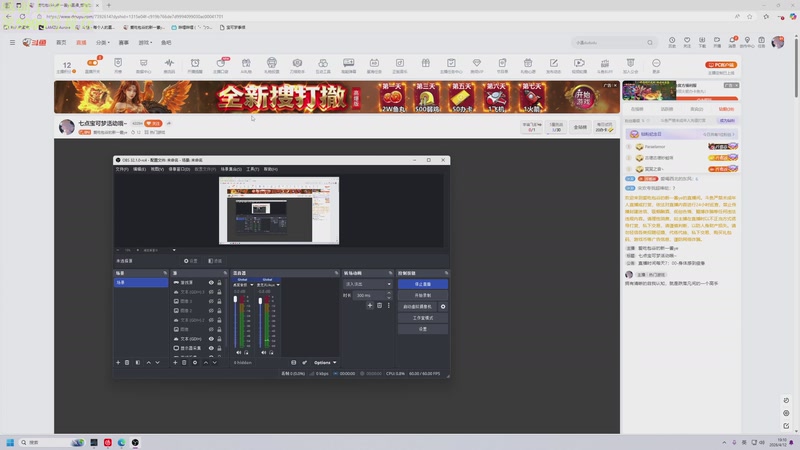
Task: Open the 麦克风/Aux channel dropdown arrow
Action: click(x=278, y=285)
